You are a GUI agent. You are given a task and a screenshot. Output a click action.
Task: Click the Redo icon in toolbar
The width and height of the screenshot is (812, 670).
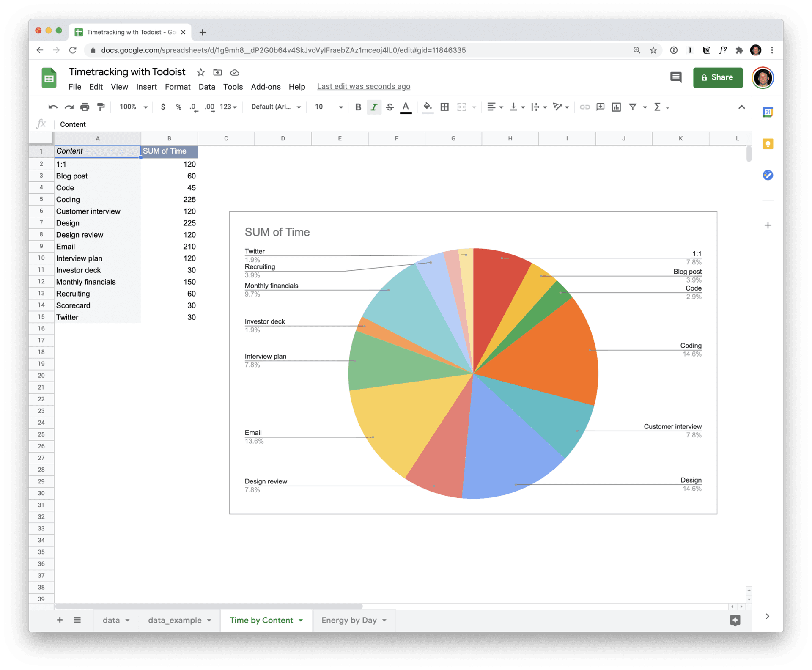[x=69, y=107]
